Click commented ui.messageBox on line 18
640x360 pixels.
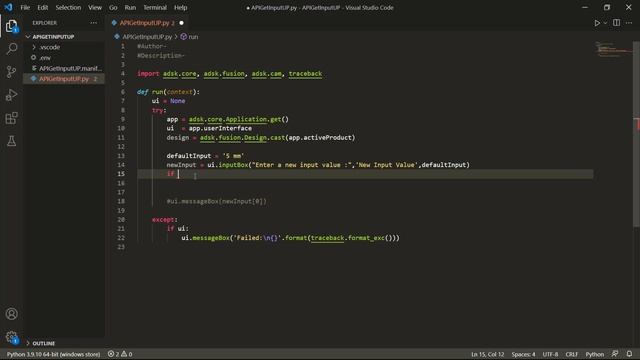coord(216,201)
